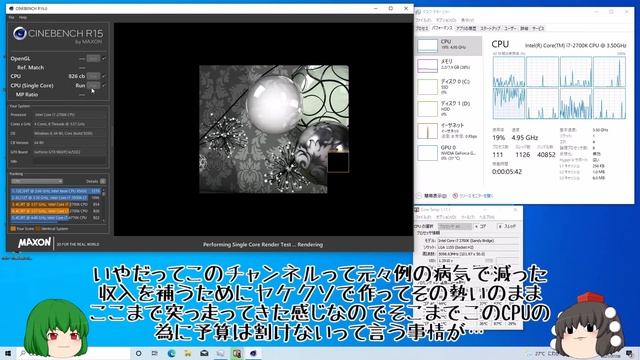Click the CPU test Run button
640x360 pixels.
(93, 76)
